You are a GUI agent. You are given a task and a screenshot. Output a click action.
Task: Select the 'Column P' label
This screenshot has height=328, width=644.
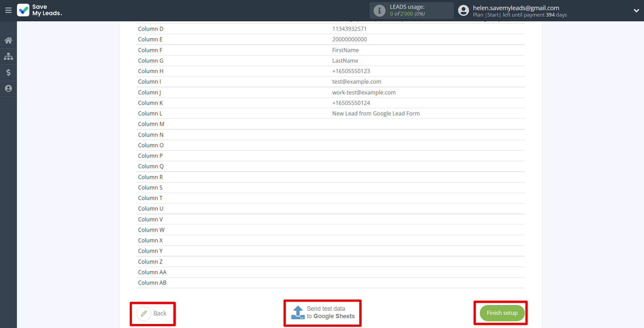[x=150, y=156]
